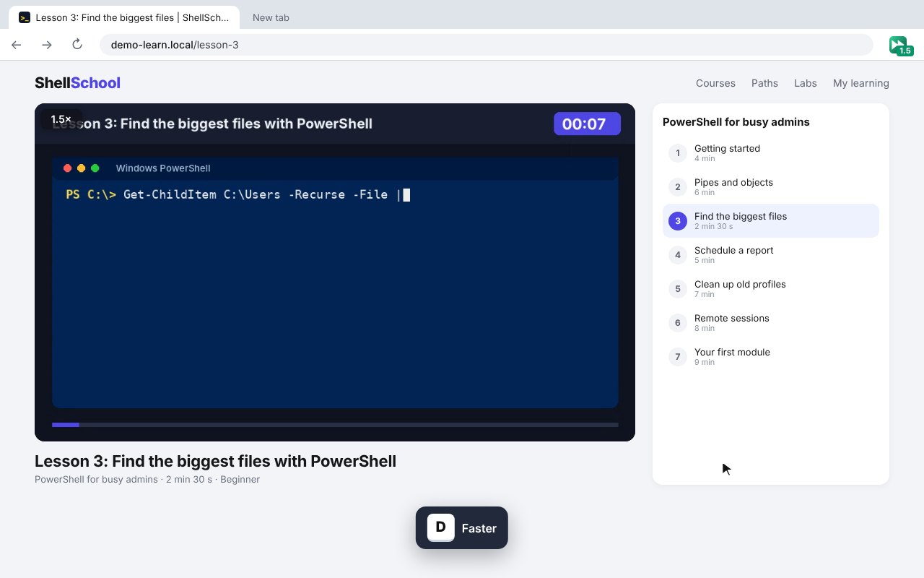Click the Faster label in popup
The width and height of the screenshot is (924, 578).
[x=479, y=528]
